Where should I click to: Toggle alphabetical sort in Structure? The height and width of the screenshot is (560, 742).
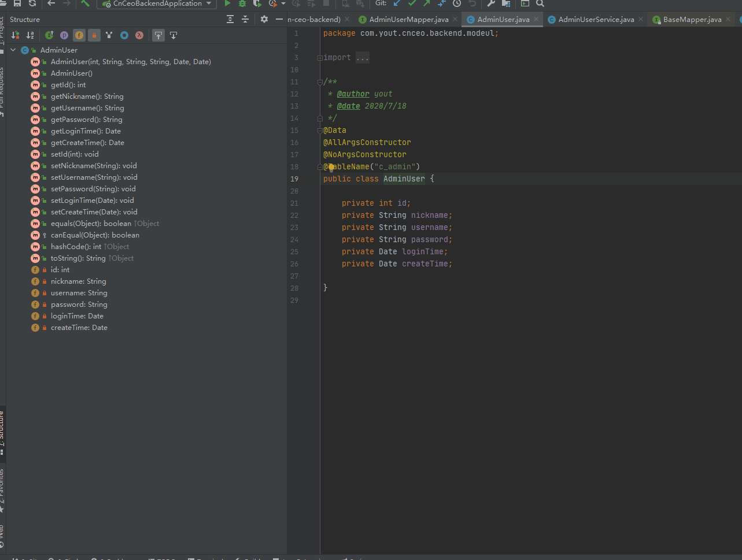[30, 35]
